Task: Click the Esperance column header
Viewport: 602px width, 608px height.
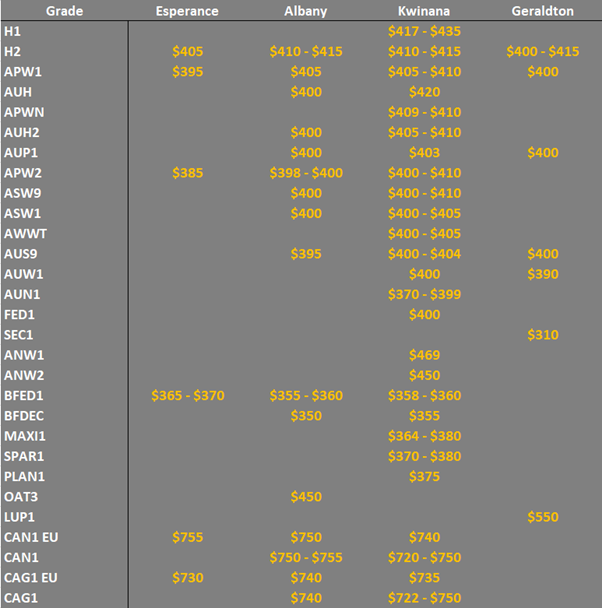Action: click(x=187, y=11)
